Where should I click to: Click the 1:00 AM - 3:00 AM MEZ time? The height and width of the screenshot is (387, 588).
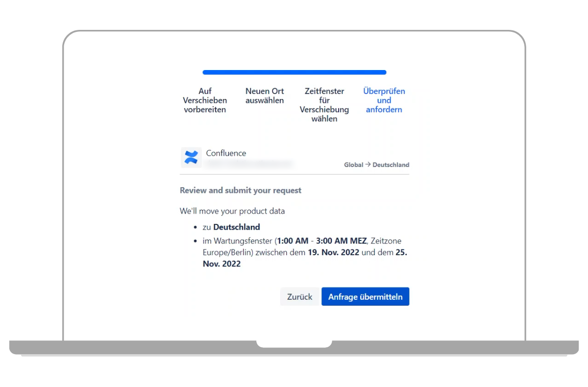tap(321, 241)
